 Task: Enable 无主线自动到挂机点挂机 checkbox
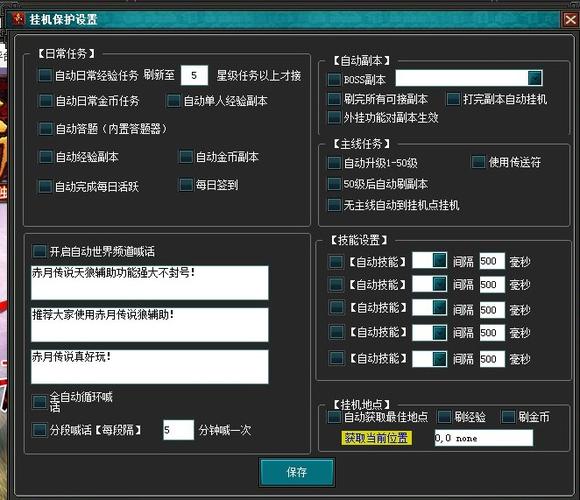coord(334,205)
